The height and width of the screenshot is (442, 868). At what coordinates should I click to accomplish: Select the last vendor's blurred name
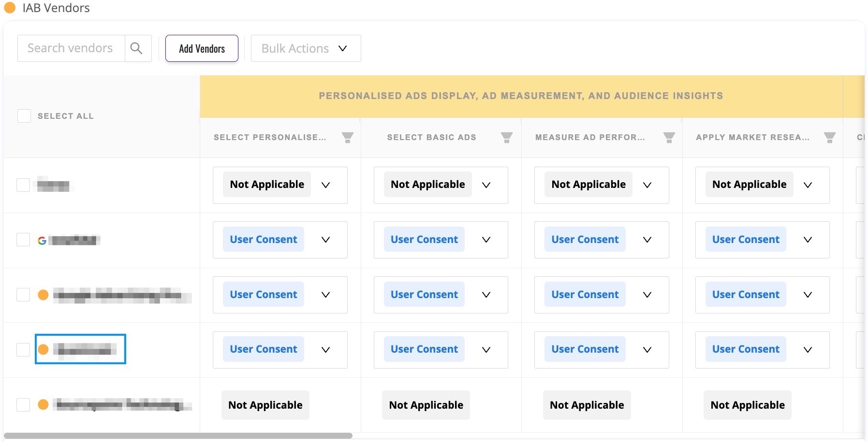coord(123,404)
